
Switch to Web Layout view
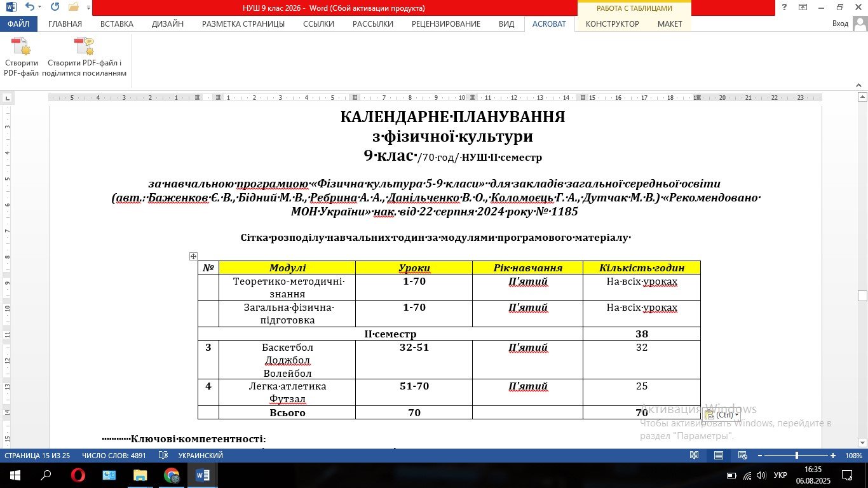(x=742, y=456)
